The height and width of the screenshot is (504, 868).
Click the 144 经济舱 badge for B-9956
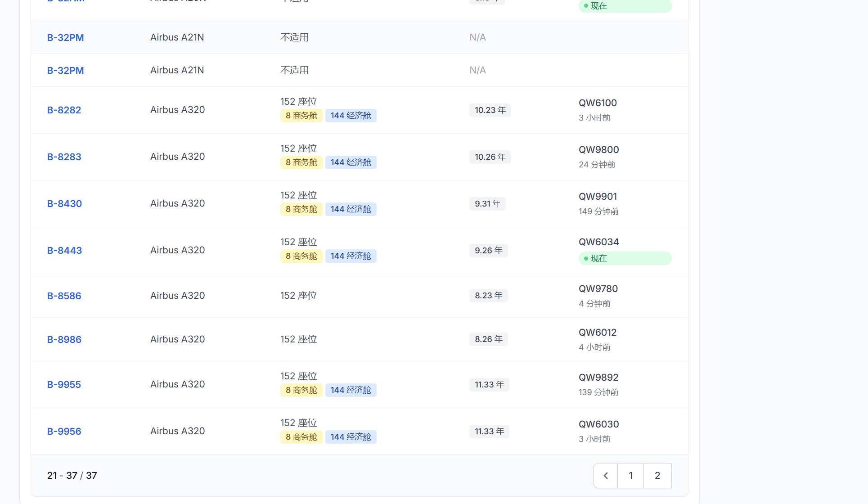[351, 437]
